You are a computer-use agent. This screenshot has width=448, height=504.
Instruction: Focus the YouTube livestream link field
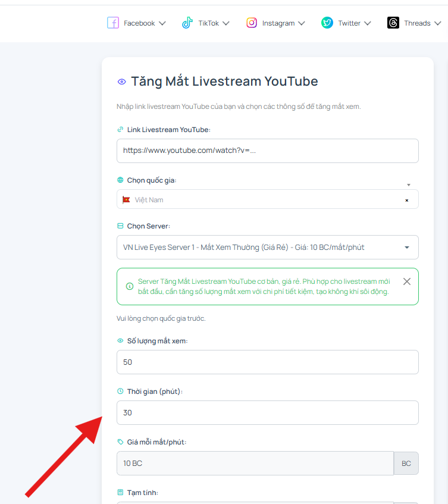(x=267, y=151)
